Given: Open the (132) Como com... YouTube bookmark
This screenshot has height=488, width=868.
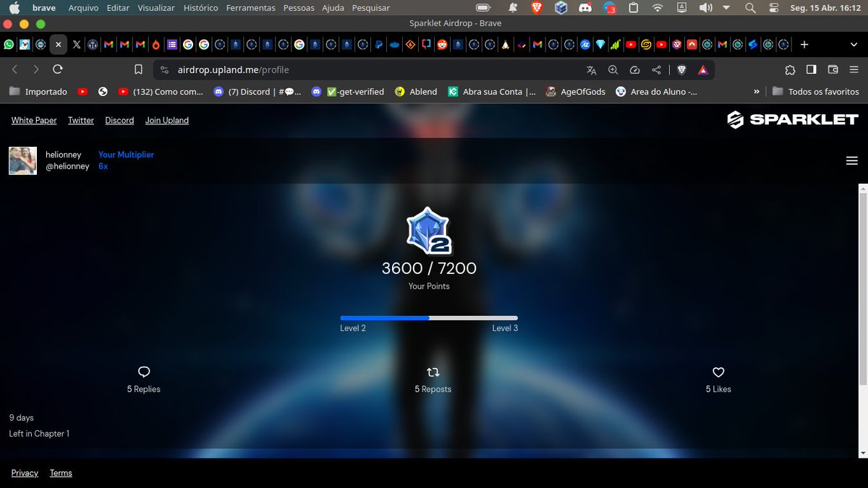Looking at the screenshot, I should pos(161,92).
